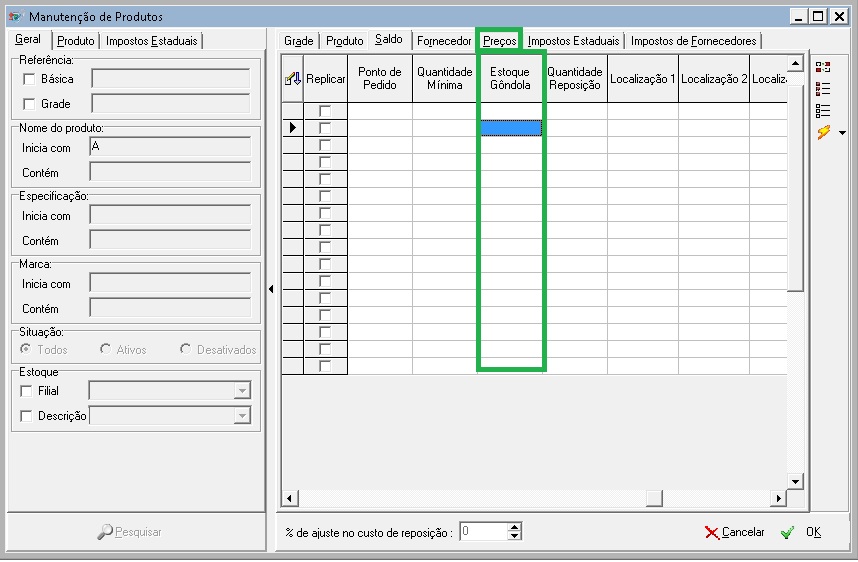
Task: Click the deselect all rows icon
Action: pyautogui.click(x=822, y=111)
